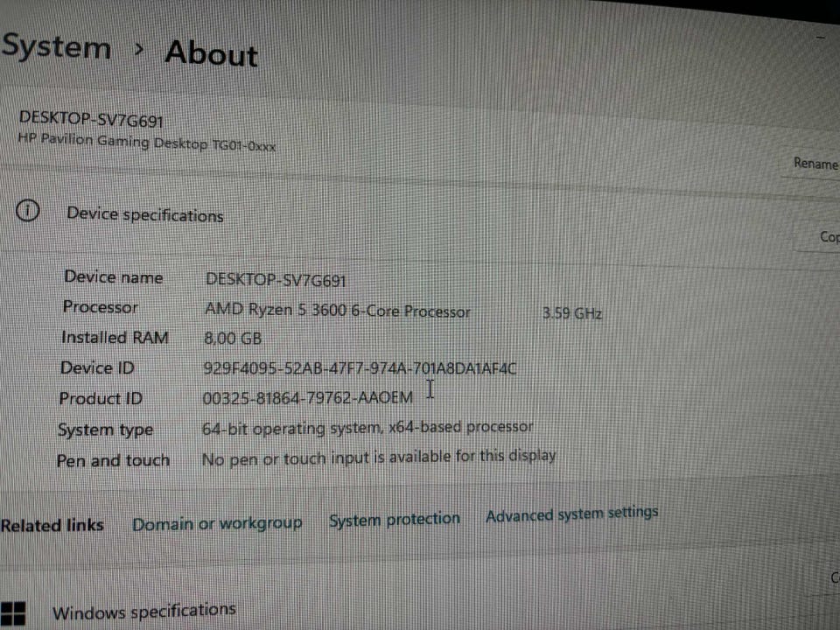Screen dimensions: 840x630
Task: Click the breadcrumb chevron after System
Action: 139,49
